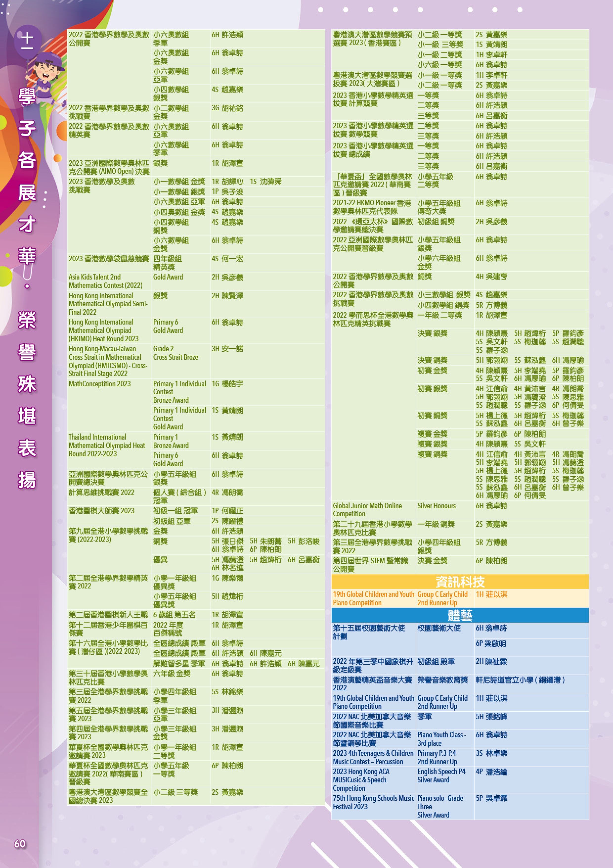
Task: Select student name 4P 潘浩綸
Action: click(x=491, y=772)
